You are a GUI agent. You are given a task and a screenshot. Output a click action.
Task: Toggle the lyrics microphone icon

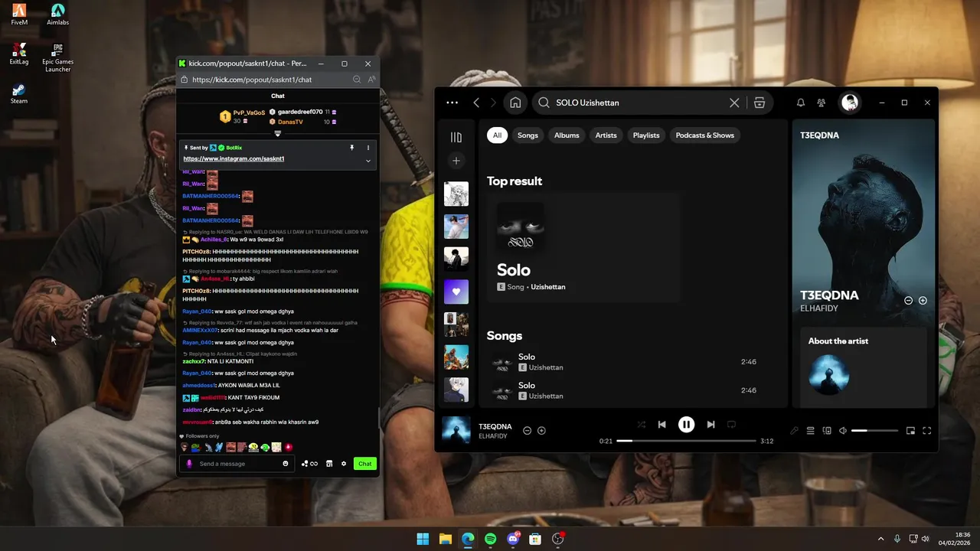(x=794, y=431)
